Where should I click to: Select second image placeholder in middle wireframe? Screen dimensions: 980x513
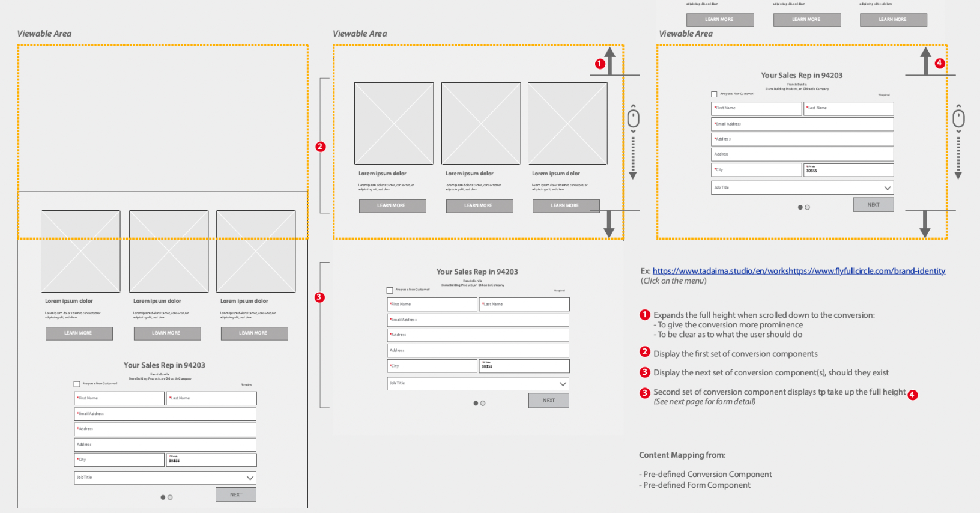click(481, 123)
